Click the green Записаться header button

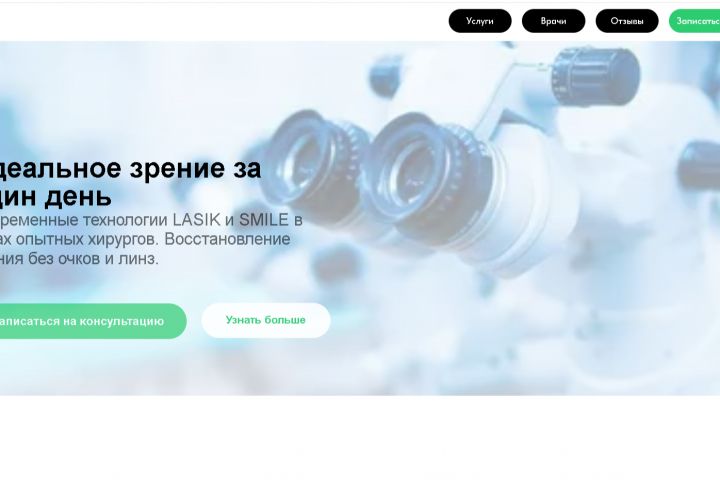[694, 21]
